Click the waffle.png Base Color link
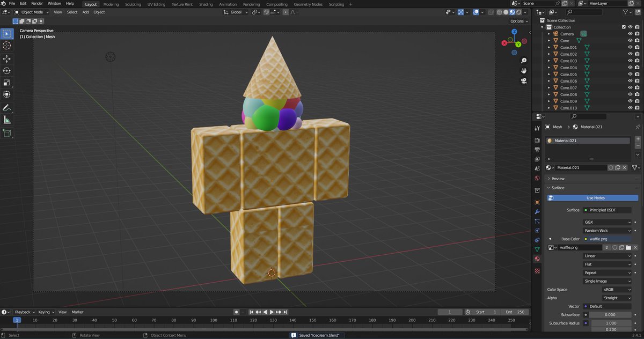 pyautogui.click(x=607, y=239)
